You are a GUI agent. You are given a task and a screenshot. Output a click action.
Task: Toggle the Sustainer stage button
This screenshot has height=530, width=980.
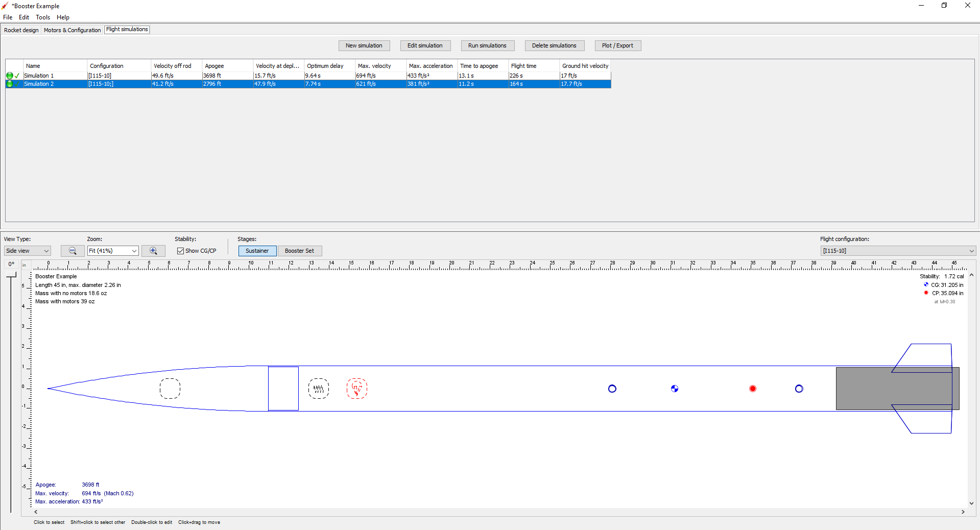[x=257, y=251]
